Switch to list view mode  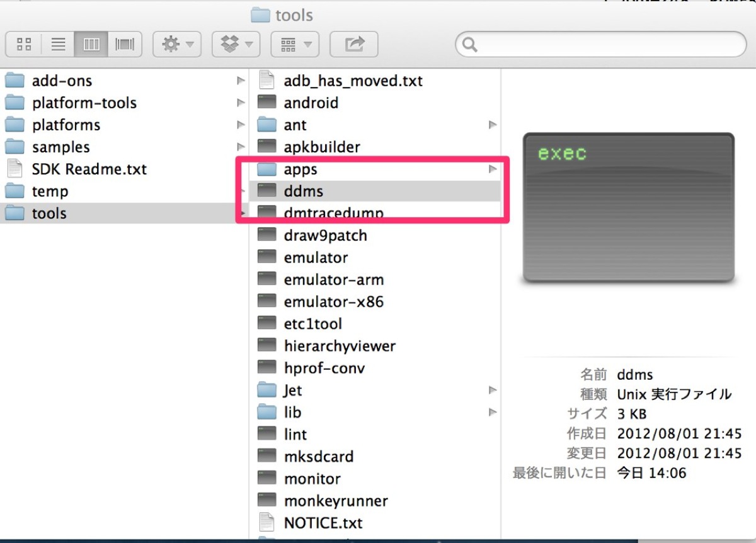pyautogui.click(x=58, y=44)
